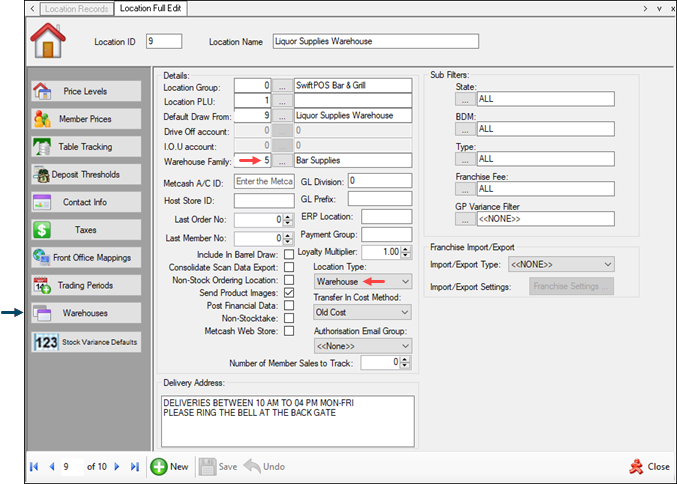Select the Location Full Edit tab
This screenshot has width=677, height=484.
coord(150,9)
